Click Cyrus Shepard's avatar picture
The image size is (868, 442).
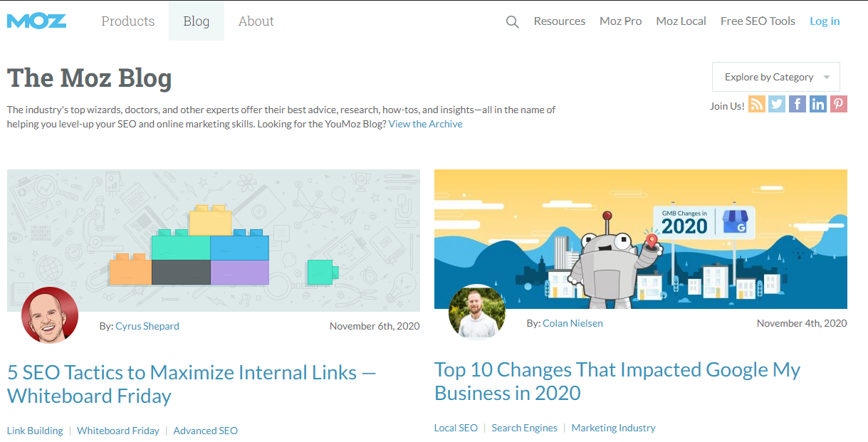click(x=50, y=316)
